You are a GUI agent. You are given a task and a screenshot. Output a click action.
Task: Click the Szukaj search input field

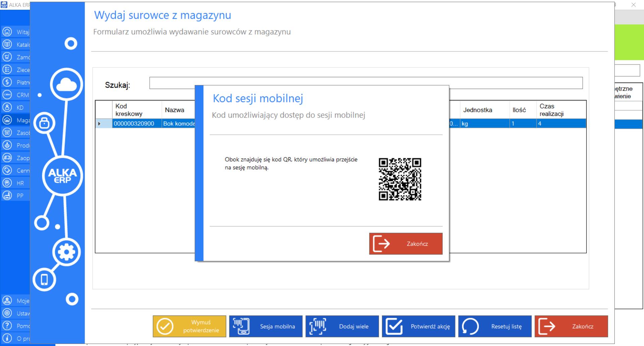coord(366,83)
